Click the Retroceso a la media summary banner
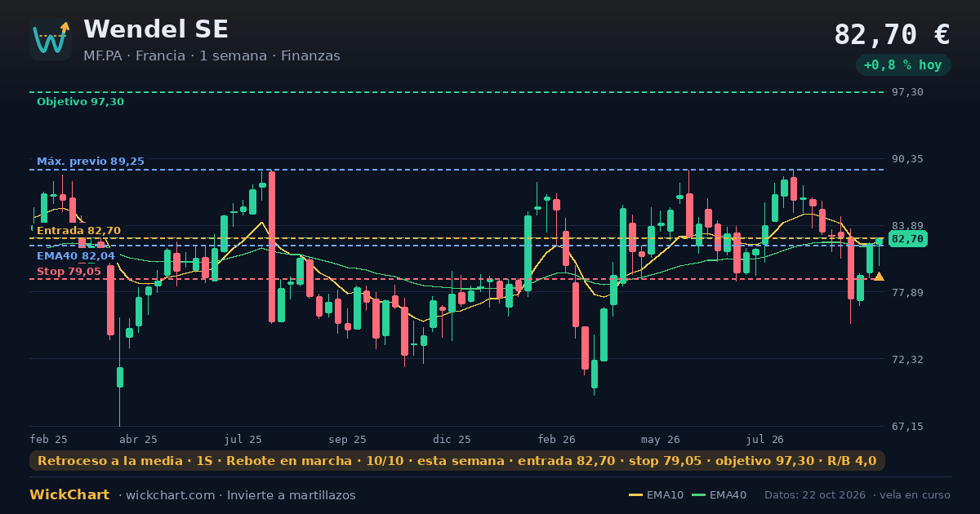The height and width of the screenshot is (514, 980). 457,461
